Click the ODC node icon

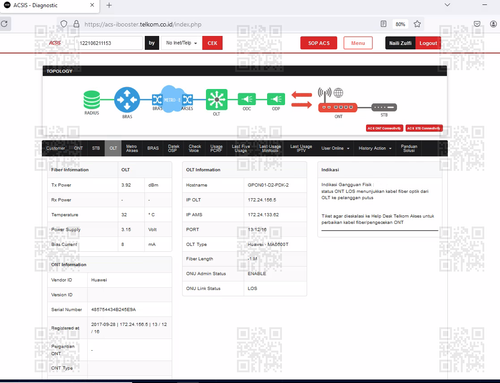(x=247, y=99)
